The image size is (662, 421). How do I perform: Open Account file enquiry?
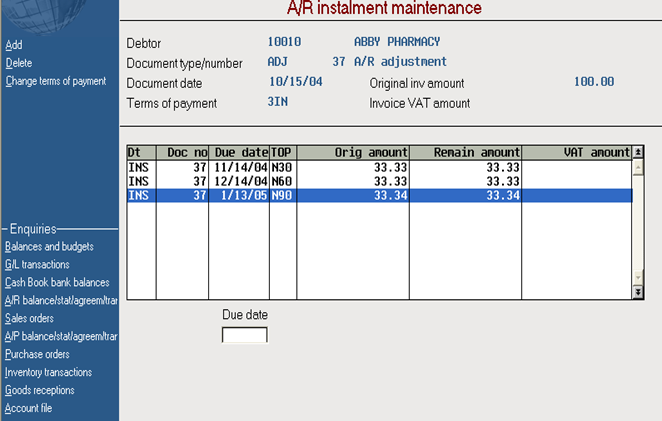pyautogui.click(x=28, y=408)
